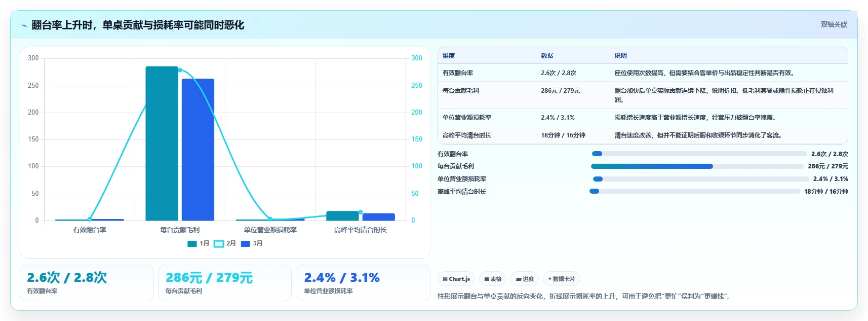Toggle the 2月 legend series

[225, 243]
